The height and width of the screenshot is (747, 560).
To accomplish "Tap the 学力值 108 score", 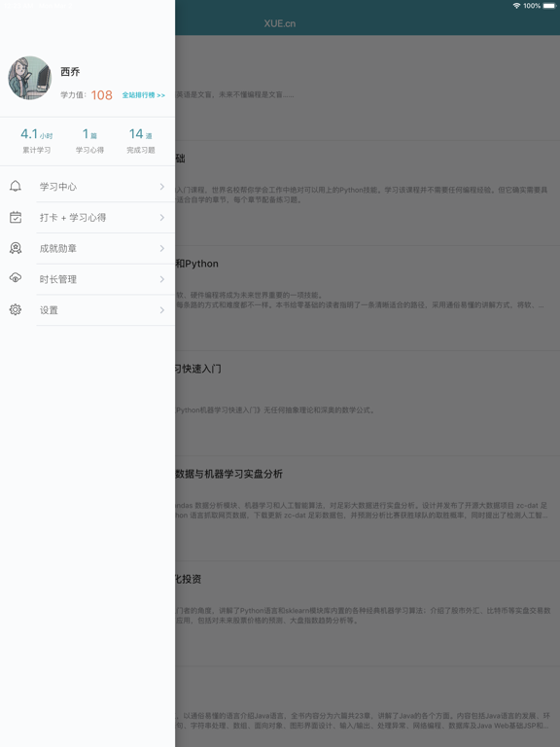I will (87, 95).
